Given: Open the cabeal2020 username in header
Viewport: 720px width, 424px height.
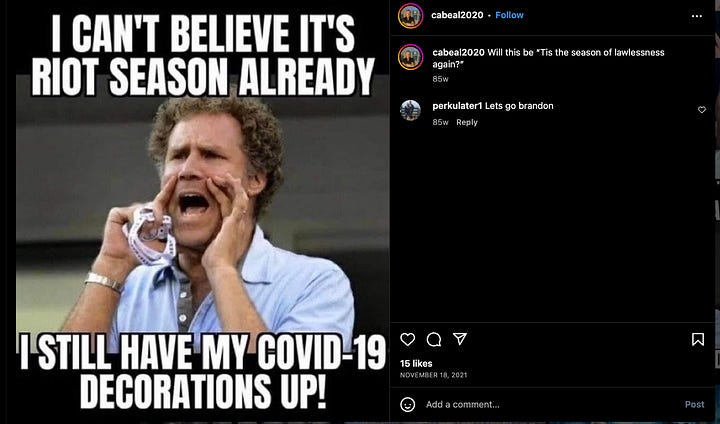Looking at the screenshot, I should point(457,15).
